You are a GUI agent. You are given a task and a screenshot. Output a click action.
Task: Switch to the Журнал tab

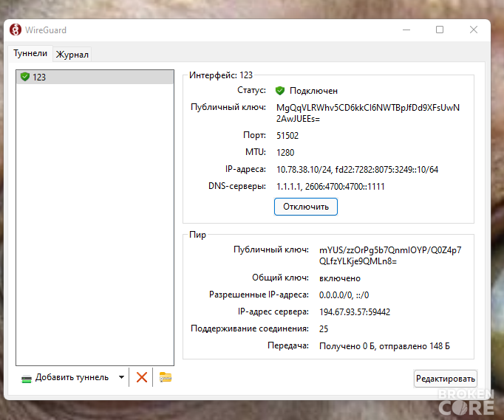pyautogui.click(x=72, y=55)
